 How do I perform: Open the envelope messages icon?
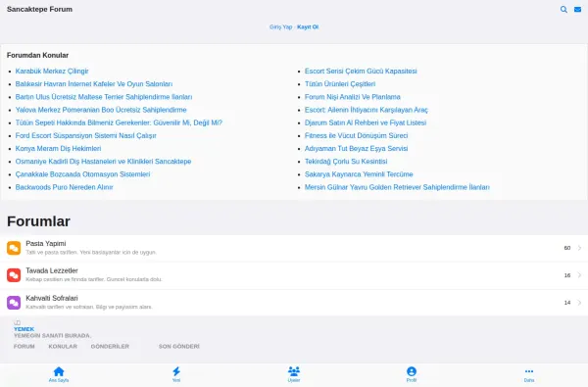(x=577, y=10)
